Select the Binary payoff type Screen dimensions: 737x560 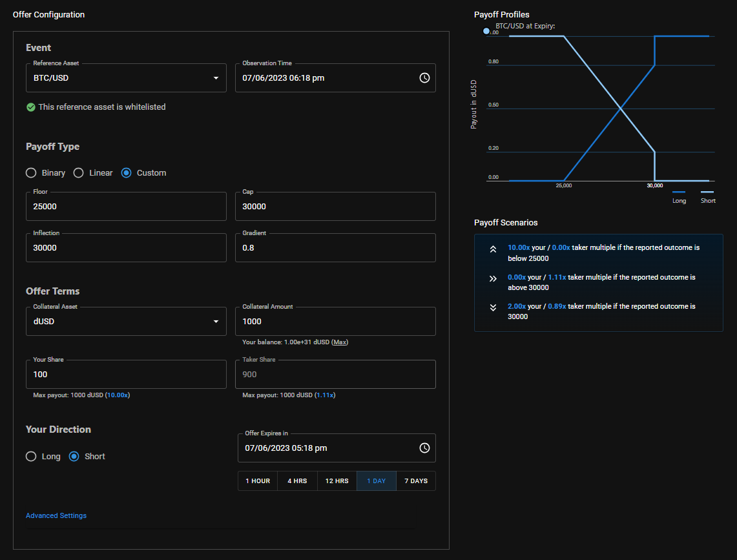tap(31, 173)
